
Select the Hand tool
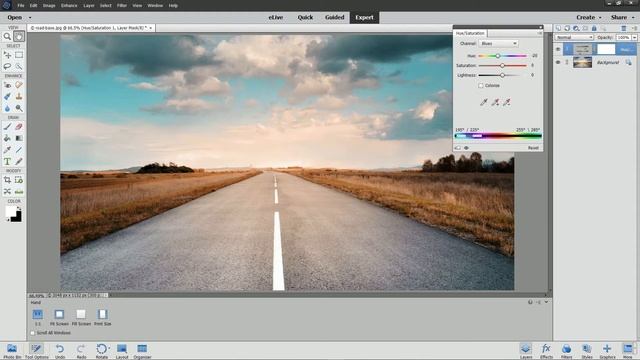19,37
